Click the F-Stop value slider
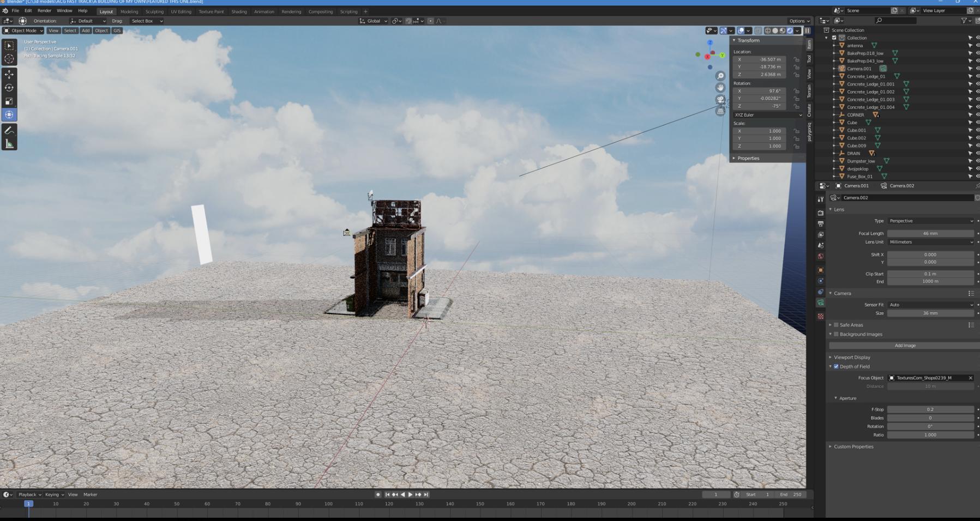The height and width of the screenshot is (521, 980). [930, 409]
